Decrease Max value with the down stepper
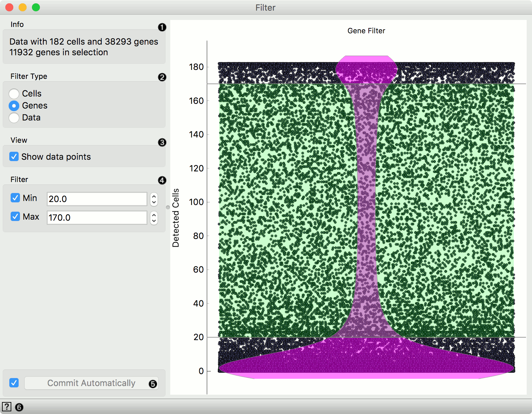Viewport: 532px width, 414px height. pos(154,220)
